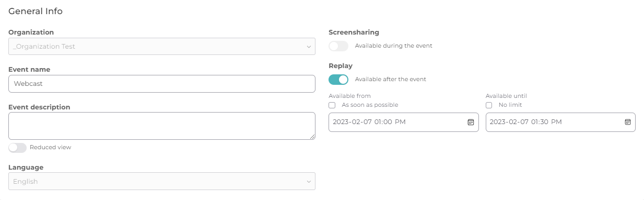Select the Available until date-time field
Image resolution: width=644 pixels, height=200 pixels.
(560, 122)
